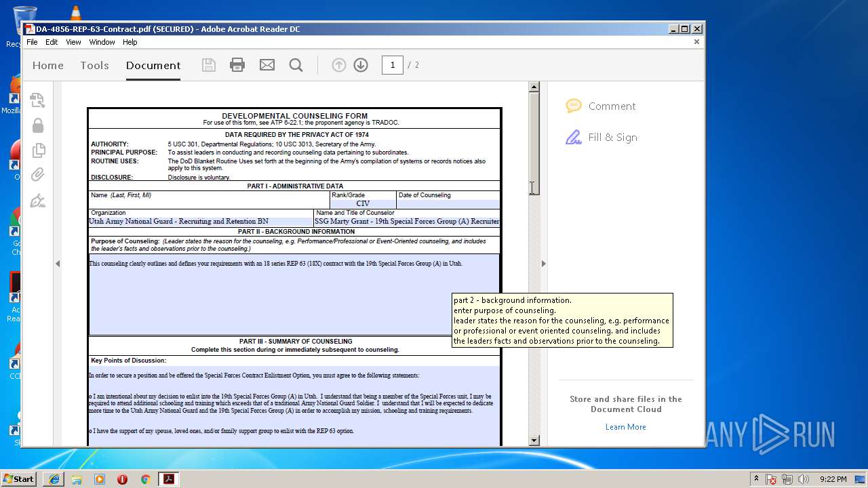Click the Name (Last, First, MI) field
The image size is (868, 488).
click(x=209, y=203)
